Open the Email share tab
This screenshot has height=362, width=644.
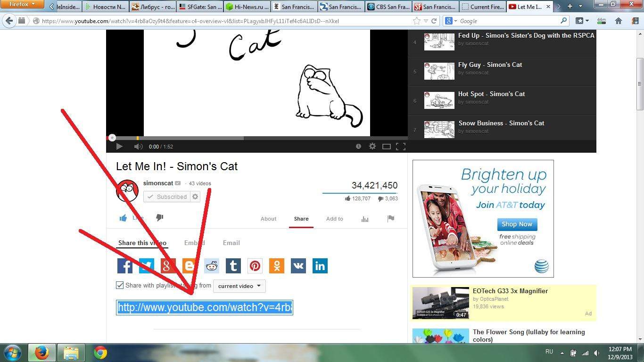point(231,243)
